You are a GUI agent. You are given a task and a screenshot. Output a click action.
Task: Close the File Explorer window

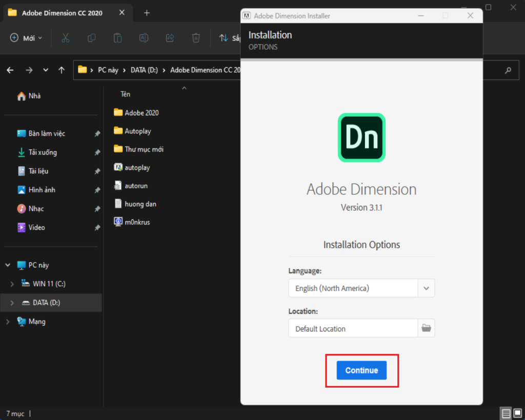pos(513,7)
